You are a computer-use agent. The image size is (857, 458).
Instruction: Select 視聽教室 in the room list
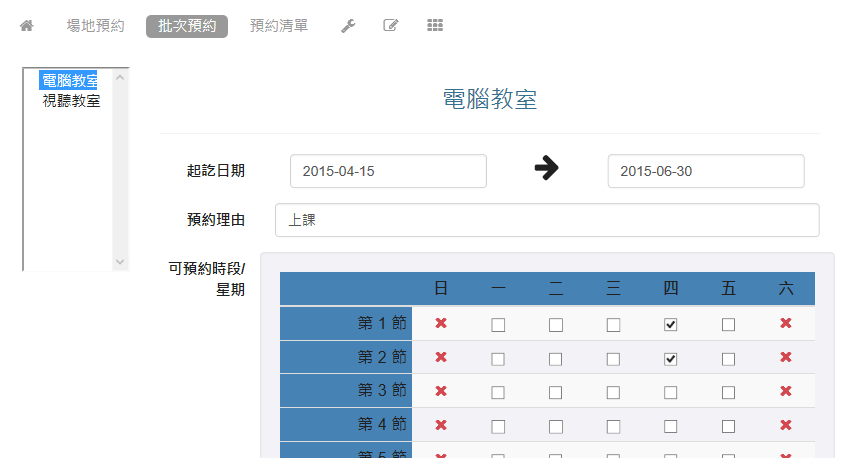[71, 100]
